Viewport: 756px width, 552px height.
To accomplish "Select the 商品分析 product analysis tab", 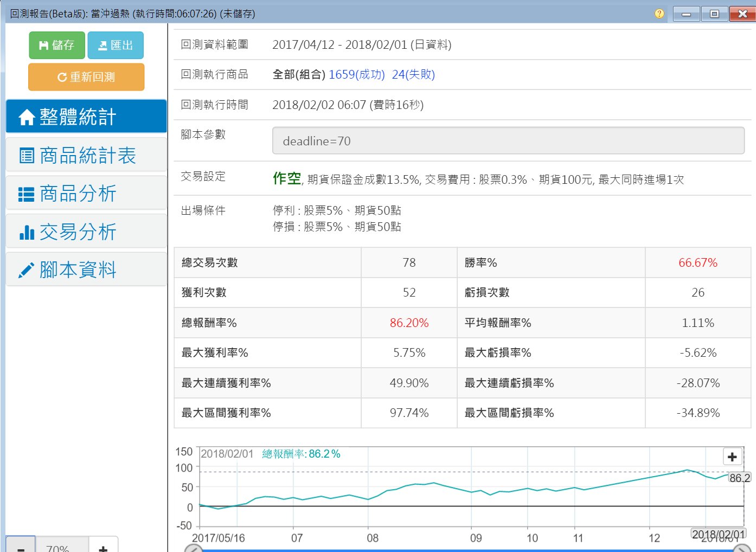I will 86,193.
